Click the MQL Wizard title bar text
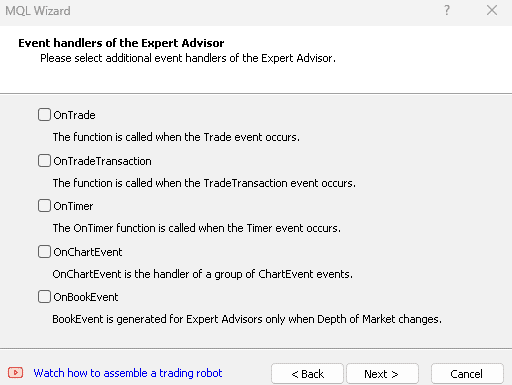 coord(38,11)
